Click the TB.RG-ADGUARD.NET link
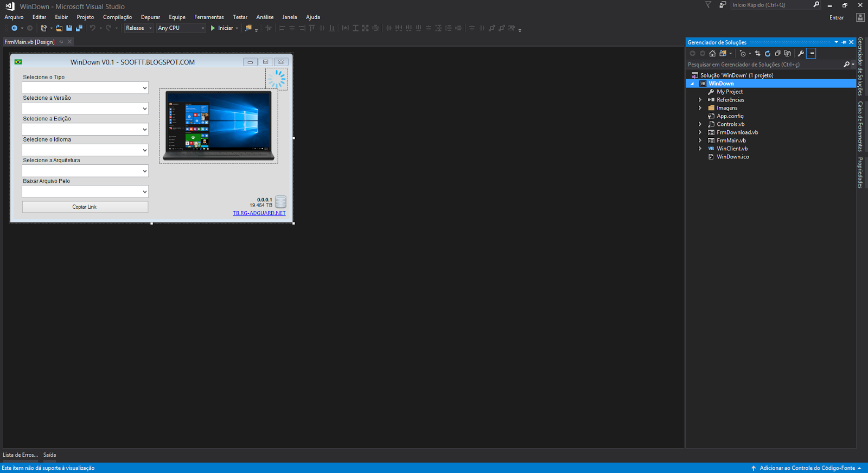 (259, 213)
